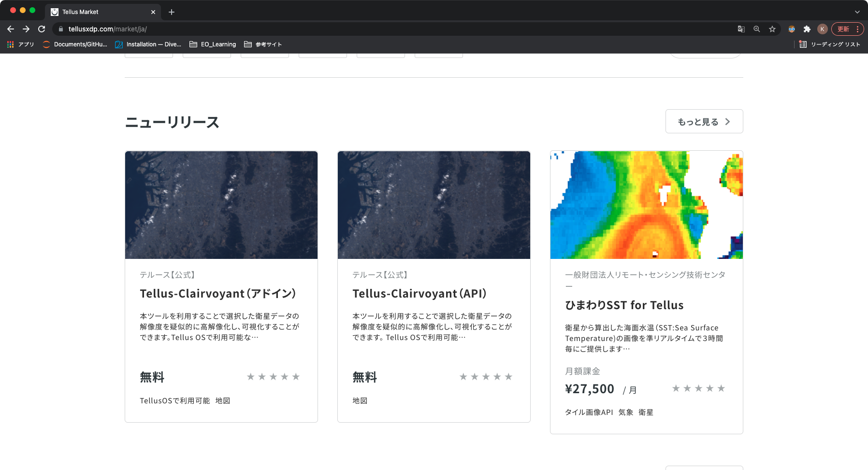Select the 衛星 tag
The height and width of the screenshot is (470, 868).
click(646, 413)
